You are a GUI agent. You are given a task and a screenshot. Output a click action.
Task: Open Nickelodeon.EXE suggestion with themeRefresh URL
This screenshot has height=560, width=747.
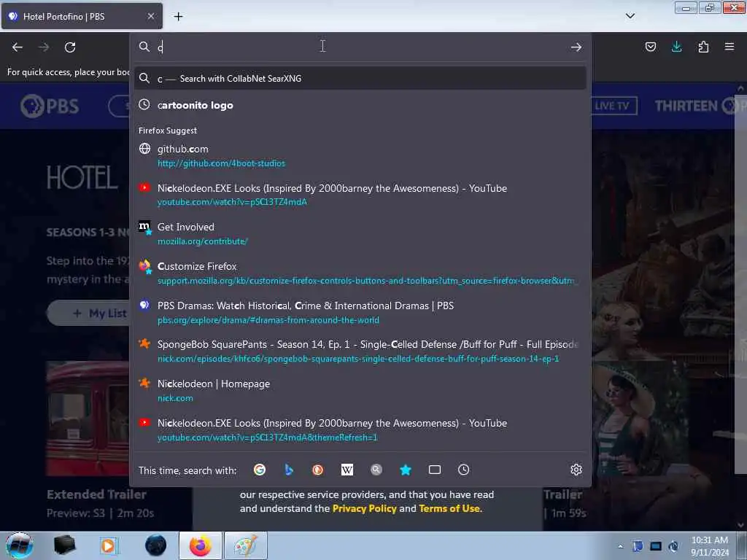tap(360, 429)
